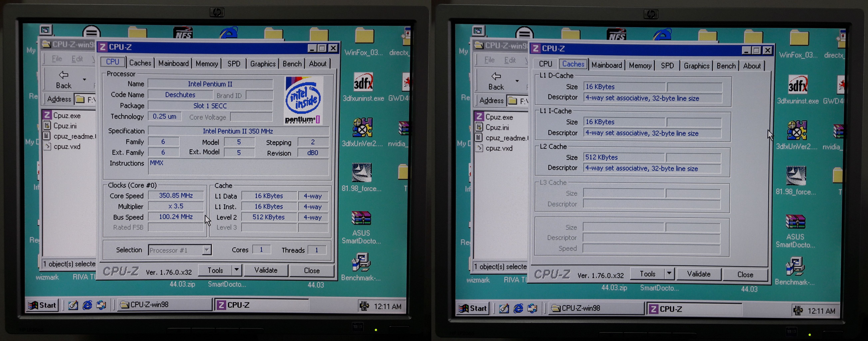Click Address field in left monitor Explorer
This screenshot has height=341, width=868.
click(85, 99)
